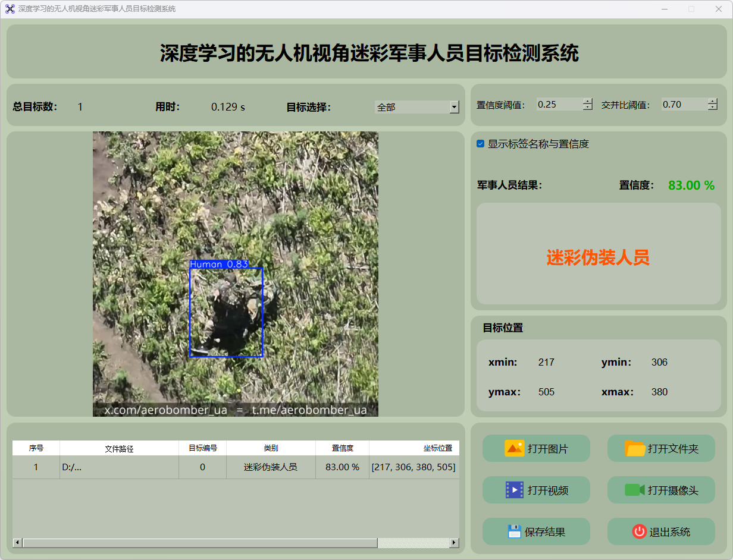This screenshot has height=560, width=733.
Task: Decrease 置信度阈值 with the down arrow
Action: pyautogui.click(x=588, y=108)
